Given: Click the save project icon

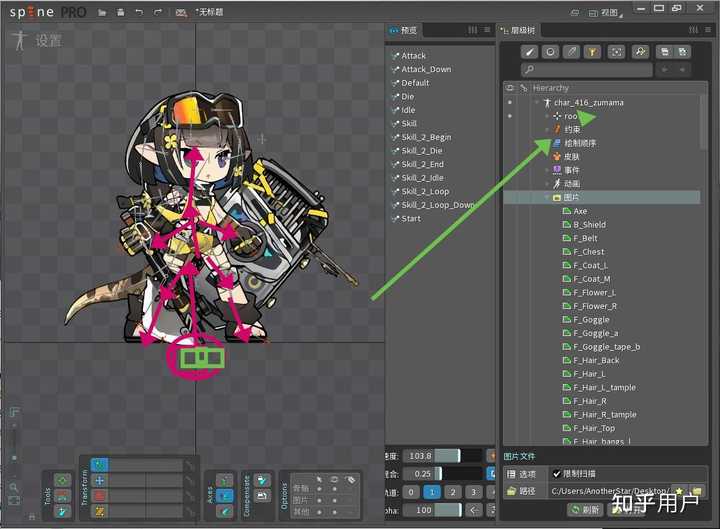Looking at the screenshot, I should pos(120,12).
